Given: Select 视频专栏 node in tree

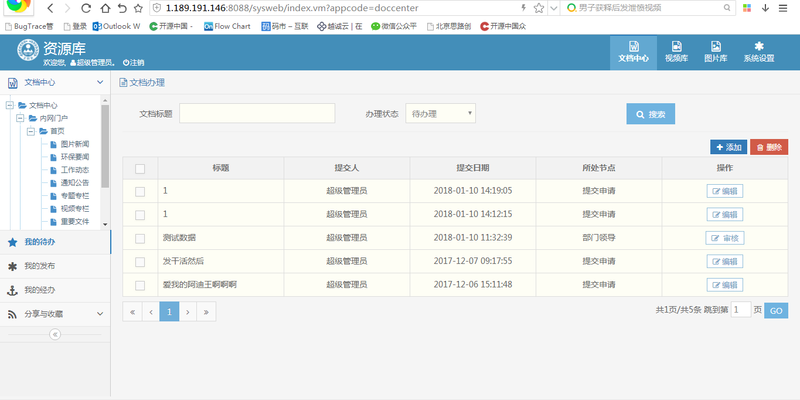Looking at the screenshot, I should coord(74,209).
